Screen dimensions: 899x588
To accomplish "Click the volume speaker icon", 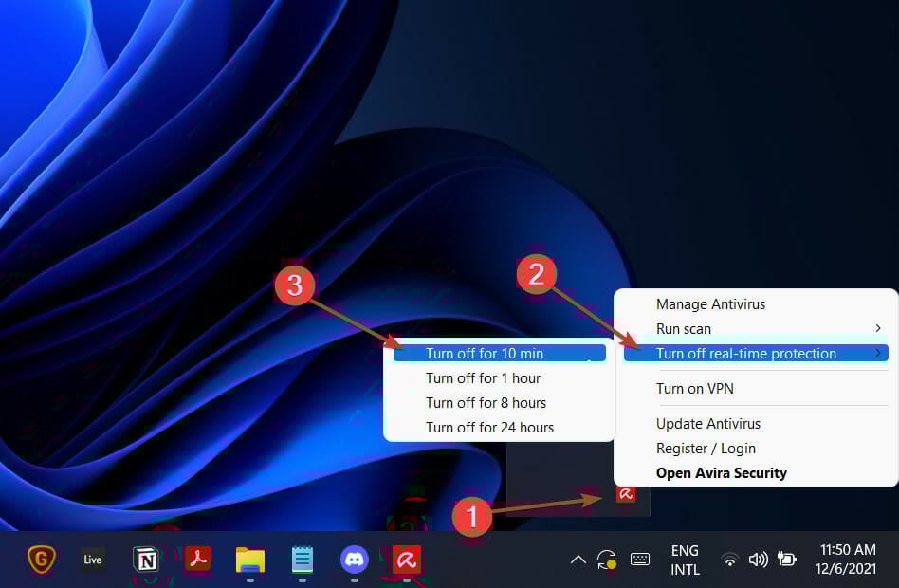I will [759, 560].
